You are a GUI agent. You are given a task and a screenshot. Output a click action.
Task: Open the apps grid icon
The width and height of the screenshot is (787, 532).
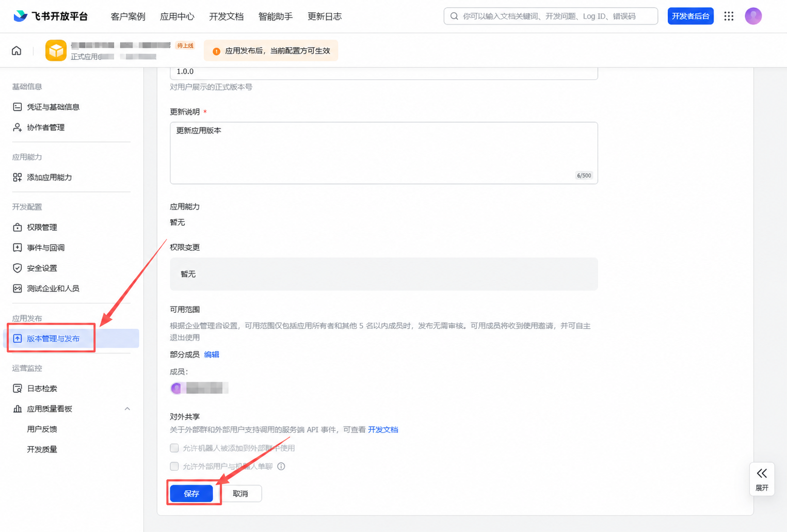point(729,16)
